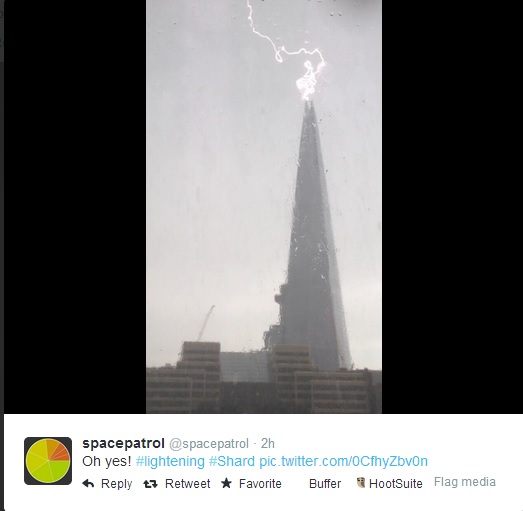This screenshot has width=523, height=511.
Task: Click the @spacepatrol handle
Action: pos(209,444)
